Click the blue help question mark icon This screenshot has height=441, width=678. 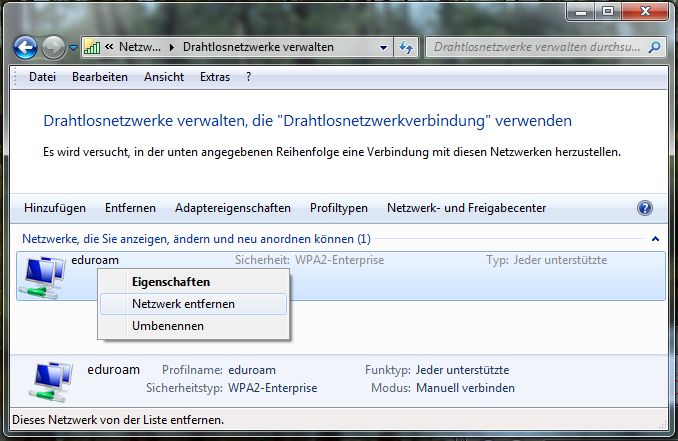pyautogui.click(x=645, y=208)
